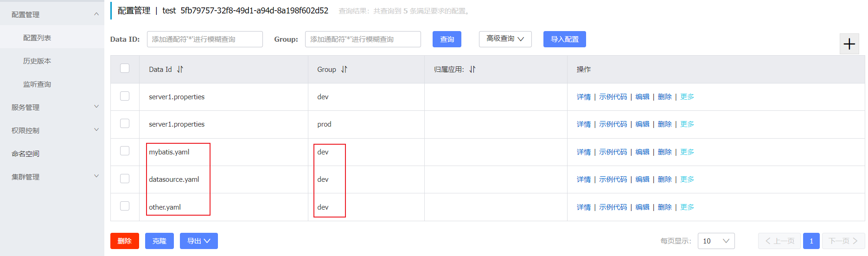
Task: Select the other.yaml row checkbox
Action: (125, 206)
